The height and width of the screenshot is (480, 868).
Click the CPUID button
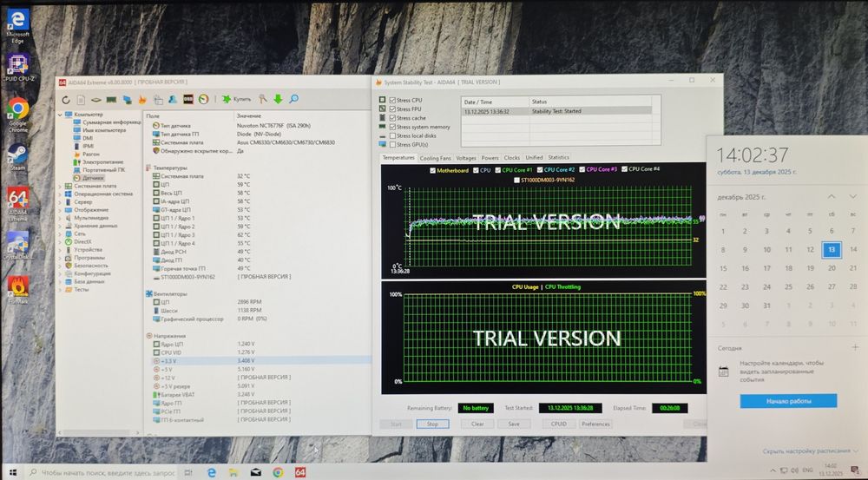tap(558, 424)
